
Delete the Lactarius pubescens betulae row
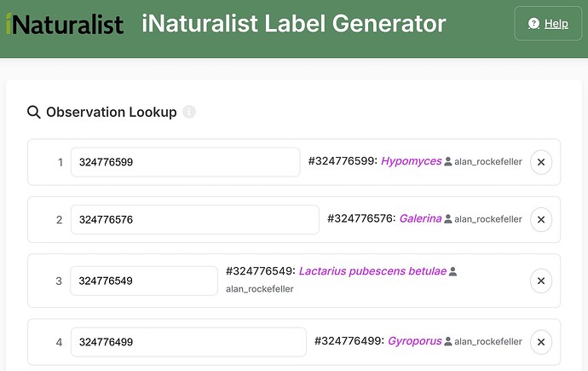[541, 280]
